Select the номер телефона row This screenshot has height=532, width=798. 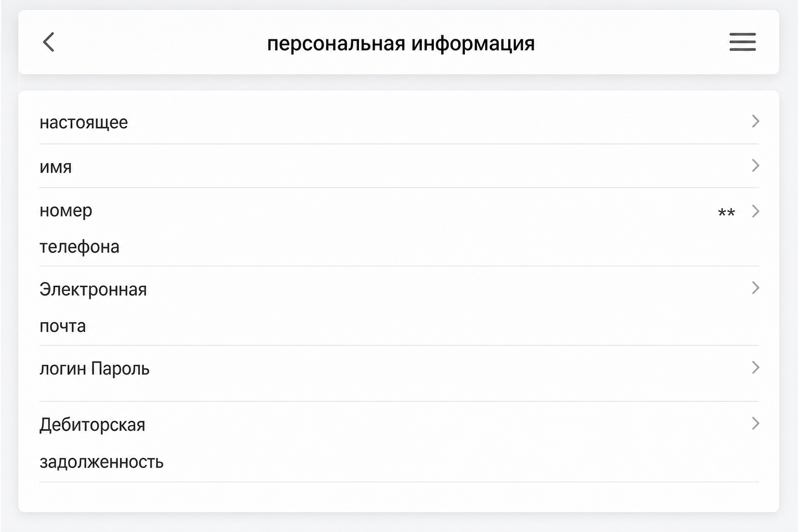[399, 228]
